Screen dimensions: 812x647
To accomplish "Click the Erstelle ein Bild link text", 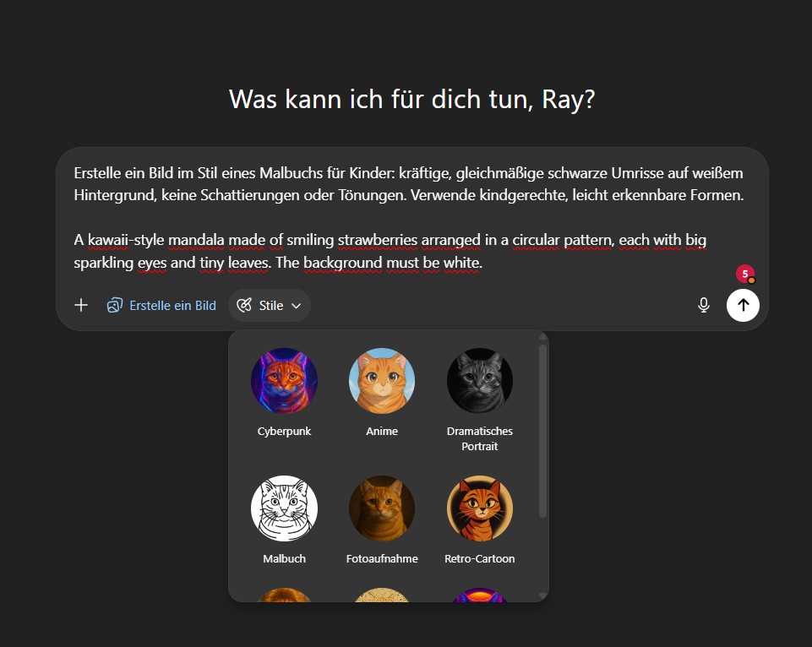I will 172,306.
